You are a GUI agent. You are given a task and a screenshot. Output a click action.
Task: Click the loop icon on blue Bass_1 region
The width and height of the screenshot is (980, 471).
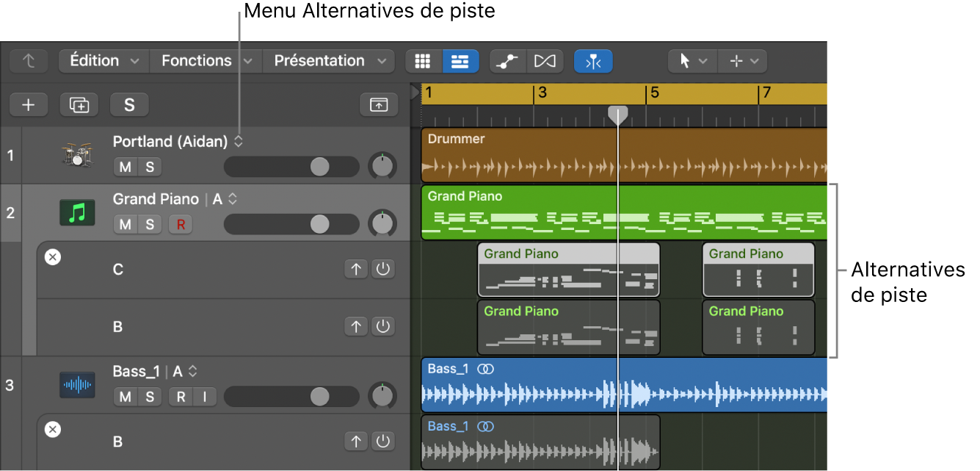point(484,369)
